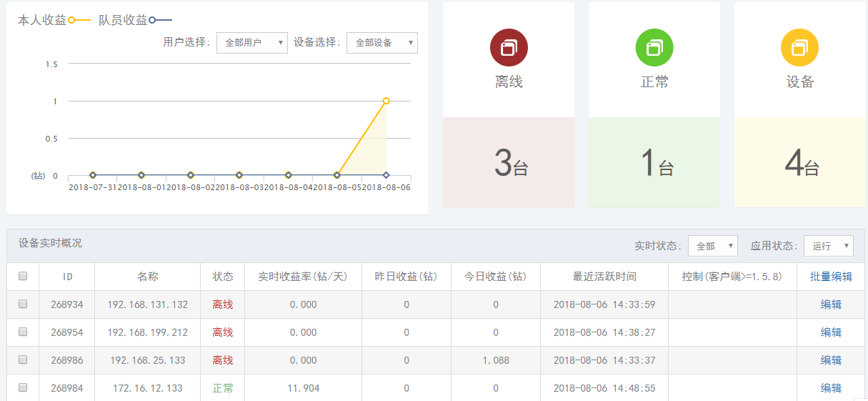Select checkbox for device 268986
Screen dimensions: 868x401
[x=23, y=360]
